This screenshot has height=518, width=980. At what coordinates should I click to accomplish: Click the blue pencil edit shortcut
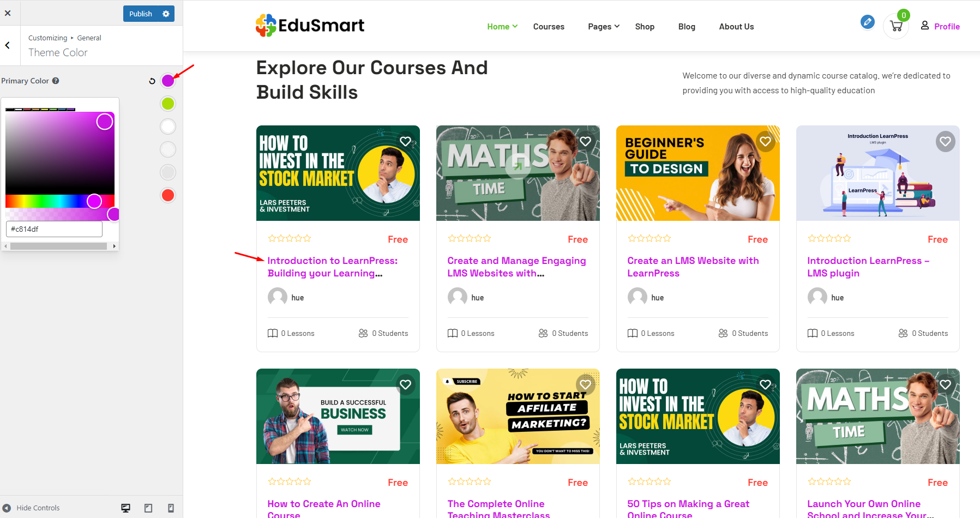point(867,22)
